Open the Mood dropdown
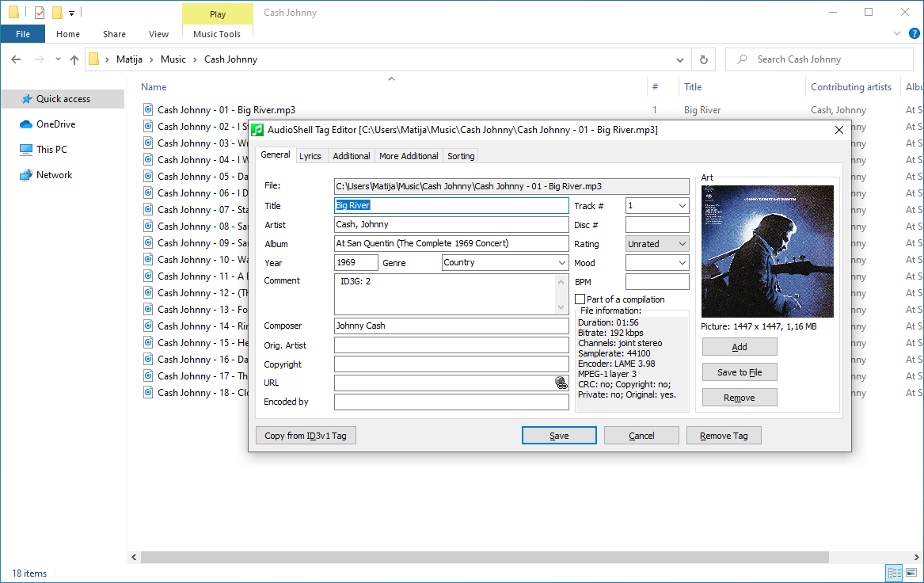 point(682,263)
